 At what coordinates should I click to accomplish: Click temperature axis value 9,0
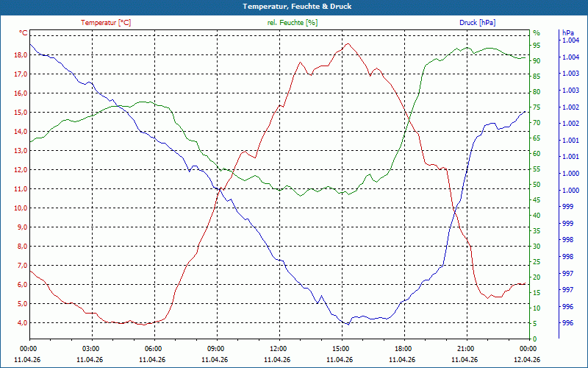click(22, 227)
